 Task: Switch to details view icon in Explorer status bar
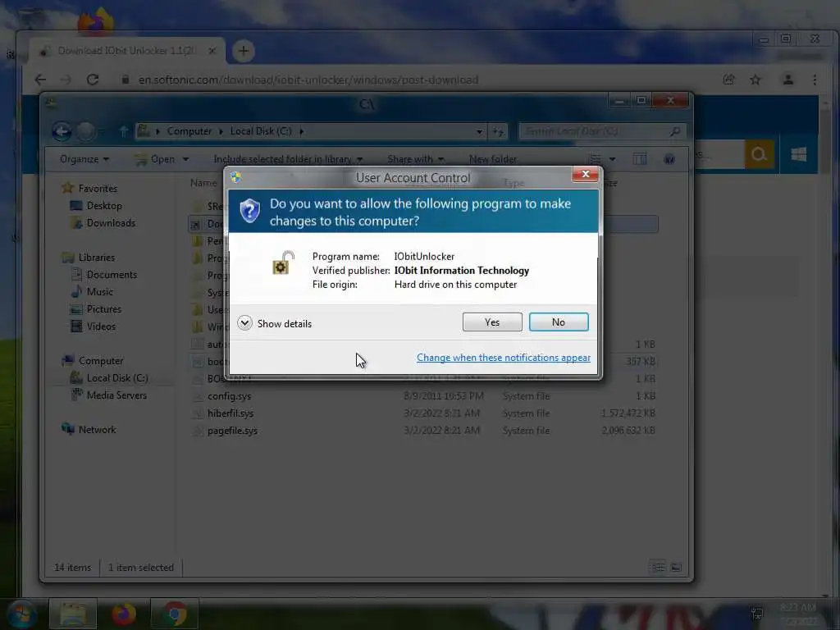click(659, 568)
